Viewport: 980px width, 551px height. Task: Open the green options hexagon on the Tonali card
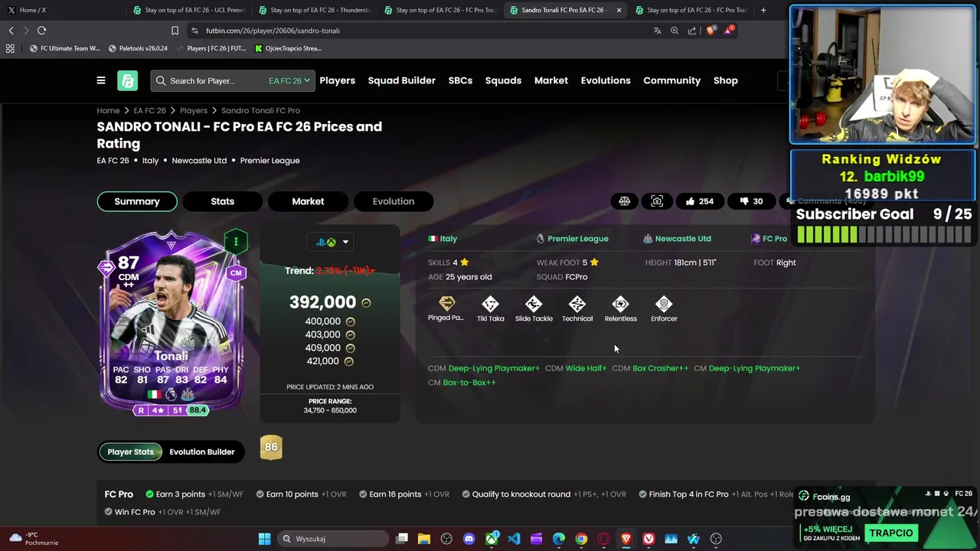pos(236,242)
